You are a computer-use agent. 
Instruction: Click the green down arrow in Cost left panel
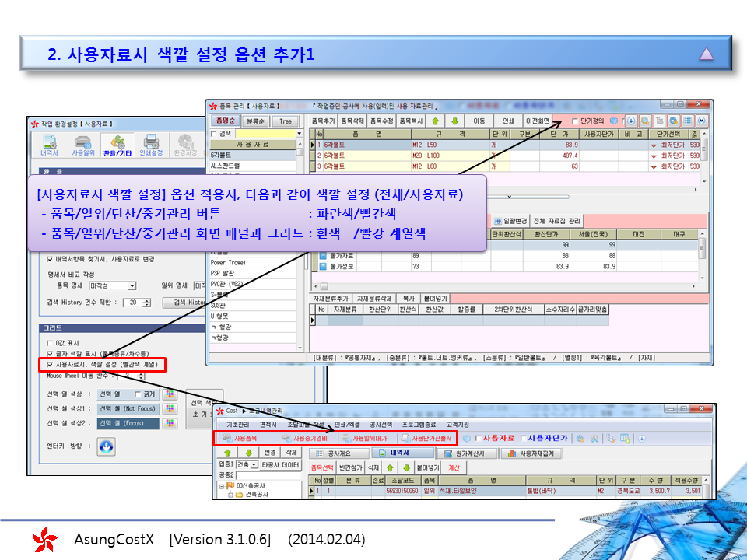(249, 453)
